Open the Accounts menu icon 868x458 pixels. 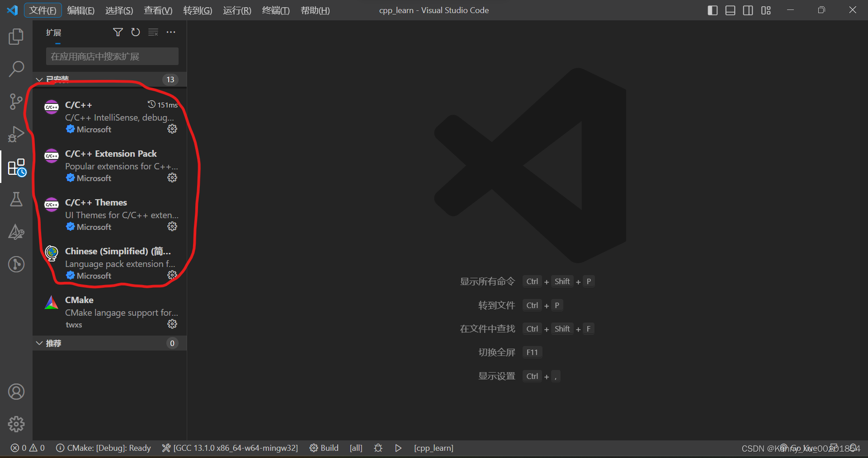tap(16, 392)
